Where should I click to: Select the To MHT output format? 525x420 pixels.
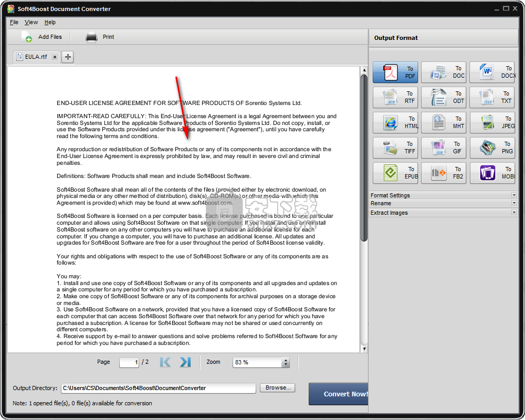pos(443,122)
